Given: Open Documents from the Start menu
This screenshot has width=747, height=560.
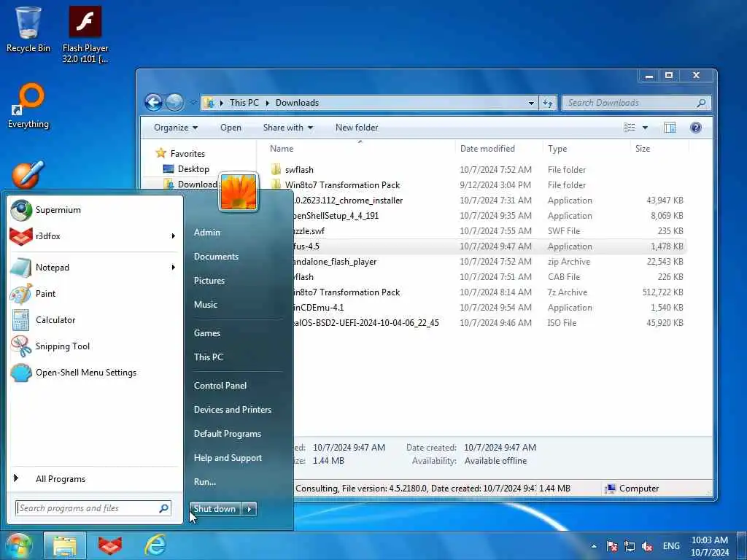Looking at the screenshot, I should [216, 256].
